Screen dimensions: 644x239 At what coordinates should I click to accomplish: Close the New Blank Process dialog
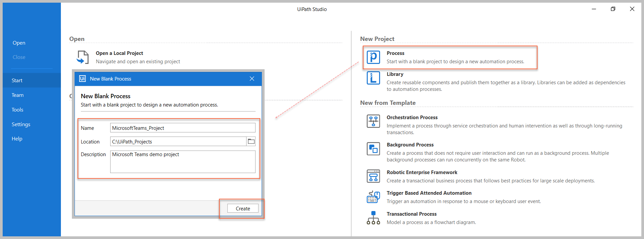[x=252, y=79]
